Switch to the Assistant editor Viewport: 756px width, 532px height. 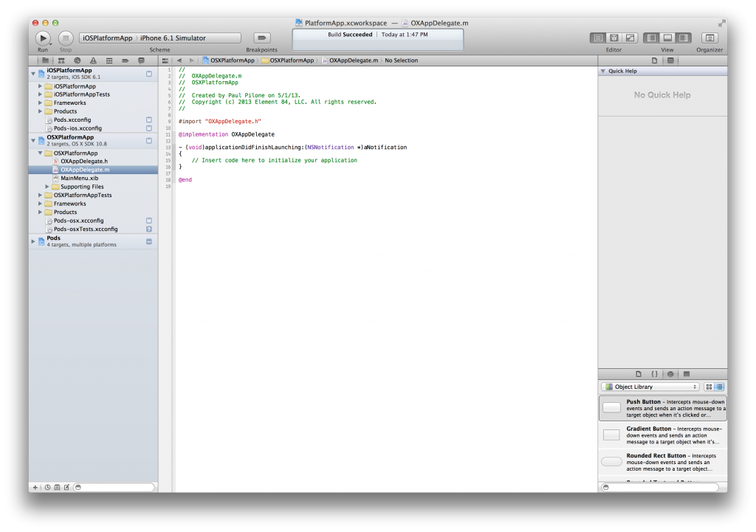point(614,38)
